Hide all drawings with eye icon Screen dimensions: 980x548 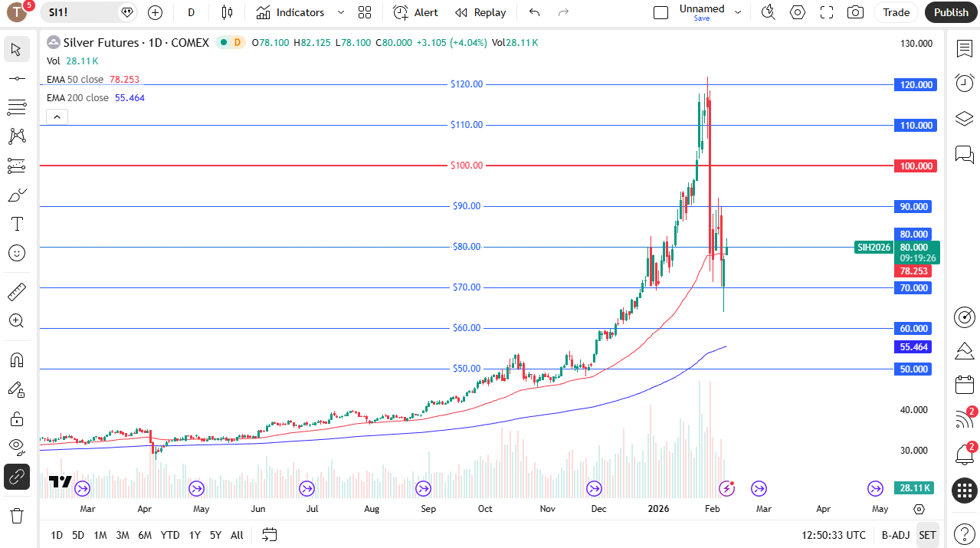16,448
